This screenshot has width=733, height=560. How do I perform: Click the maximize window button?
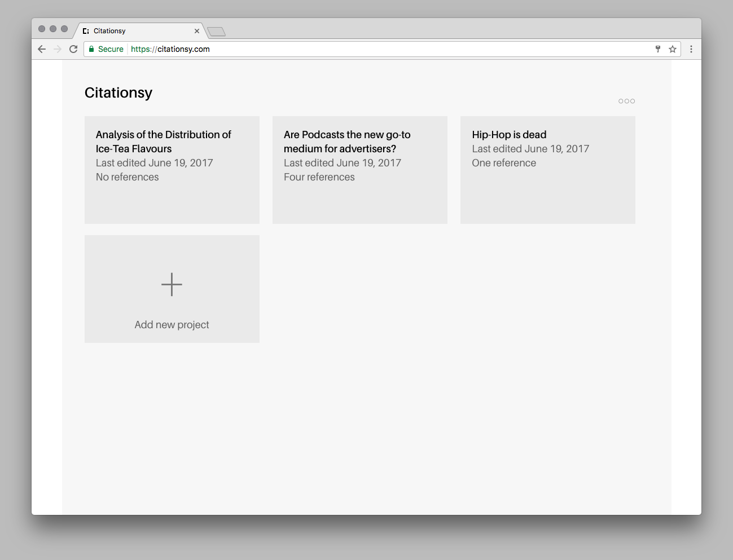pos(64,29)
